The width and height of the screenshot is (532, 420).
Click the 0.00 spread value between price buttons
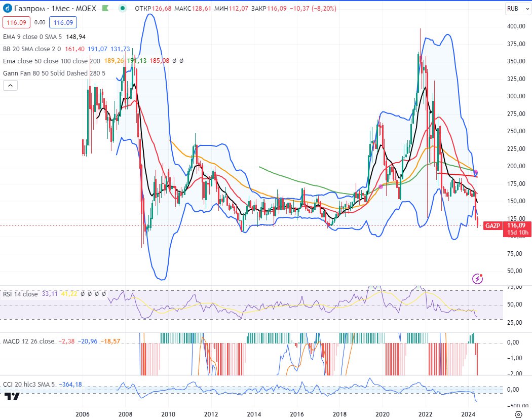point(40,22)
